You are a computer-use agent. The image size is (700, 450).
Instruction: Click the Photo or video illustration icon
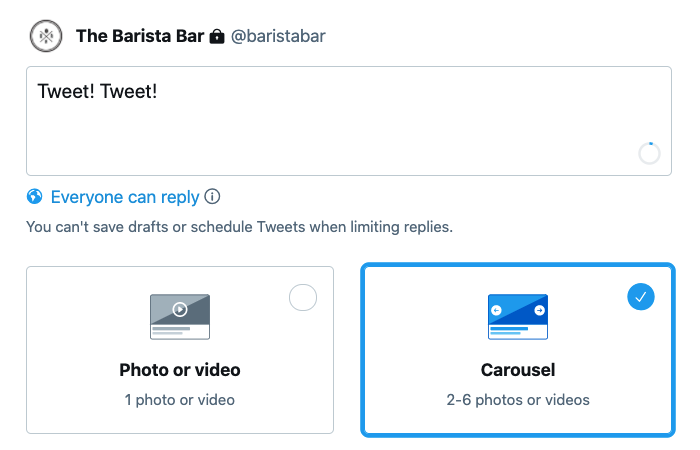point(180,317)
